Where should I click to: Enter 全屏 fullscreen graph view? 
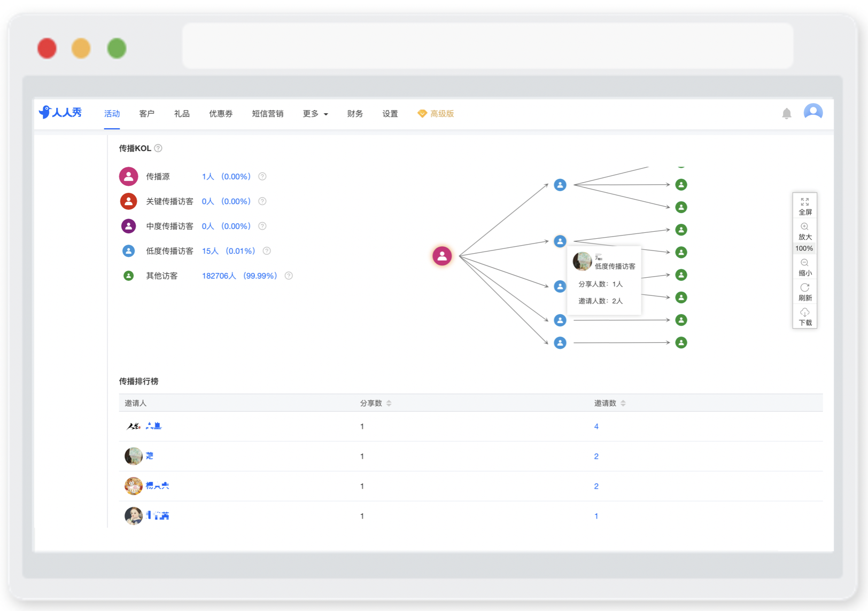tap(805, 206)
